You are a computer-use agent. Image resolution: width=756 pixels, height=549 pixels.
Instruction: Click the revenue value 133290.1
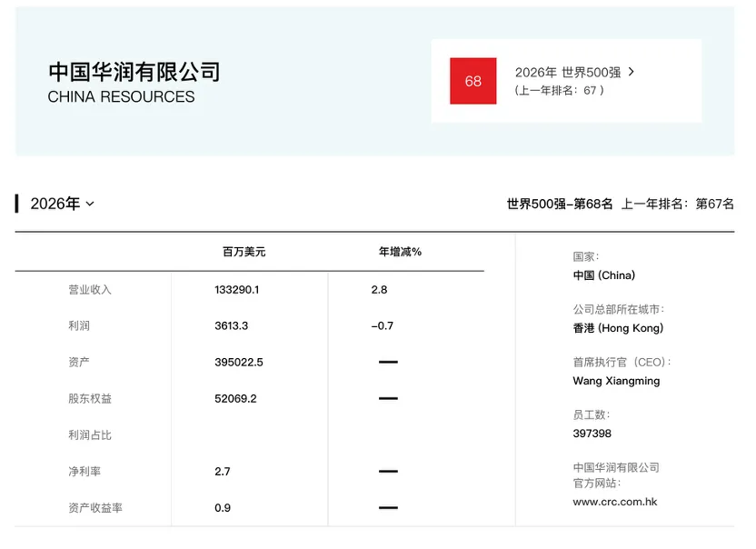(237, 289)
